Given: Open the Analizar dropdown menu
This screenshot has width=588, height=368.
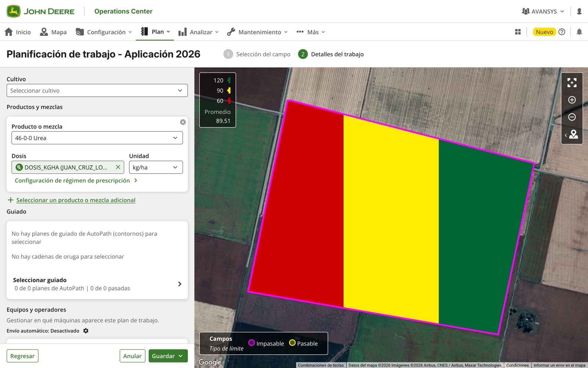Looking at the screenshot, I should click(x=198, y=32).
